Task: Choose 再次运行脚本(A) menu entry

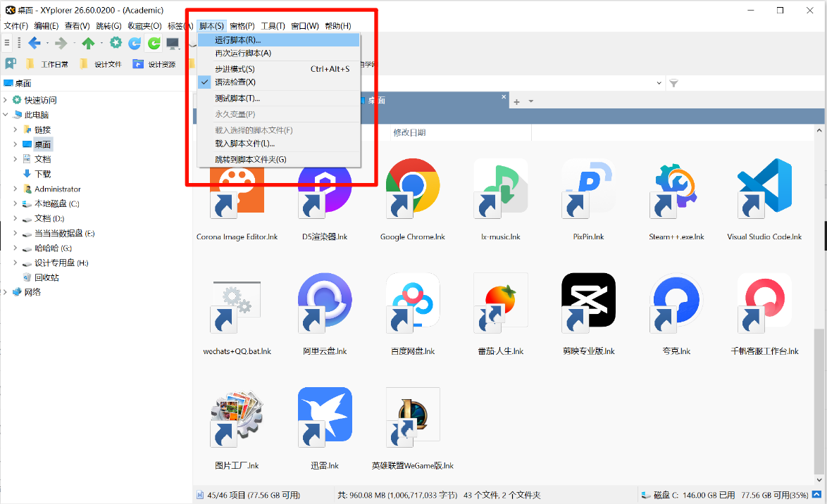Action: point(278,53)
